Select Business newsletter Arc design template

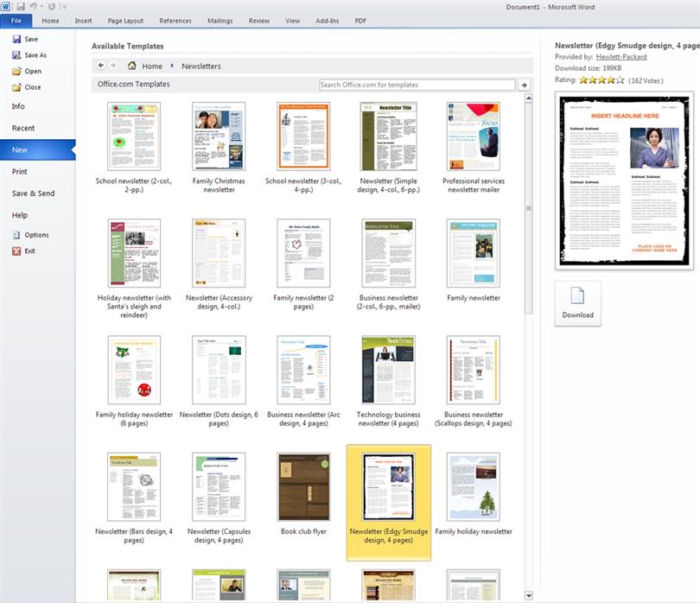(x=303, y=382)
